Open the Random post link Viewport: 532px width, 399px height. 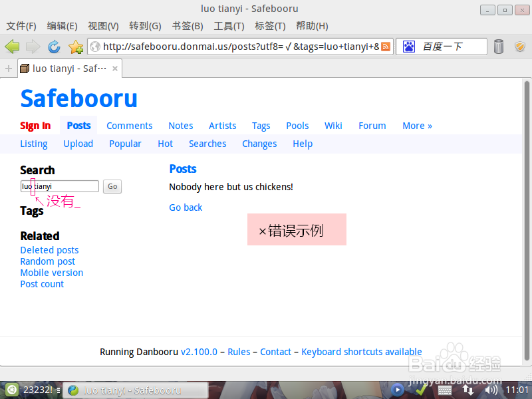pos(47,261)
